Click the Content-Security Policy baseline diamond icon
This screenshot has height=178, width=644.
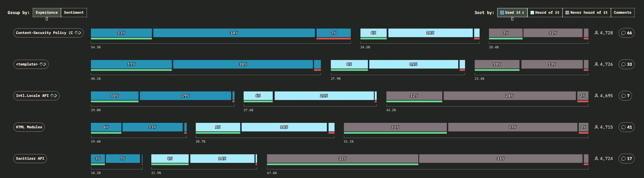click(78, 33)
